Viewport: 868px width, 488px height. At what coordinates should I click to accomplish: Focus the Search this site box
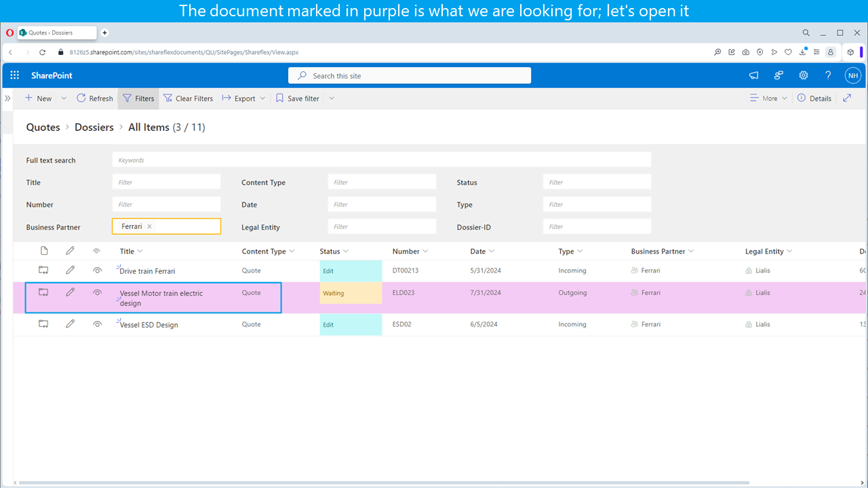coord(410,76)
